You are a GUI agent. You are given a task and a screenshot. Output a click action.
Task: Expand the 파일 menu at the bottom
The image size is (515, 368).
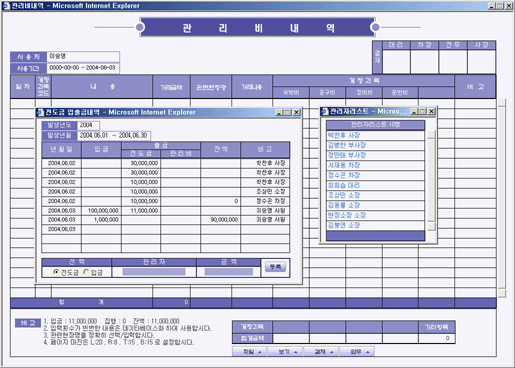pos(249,352)
